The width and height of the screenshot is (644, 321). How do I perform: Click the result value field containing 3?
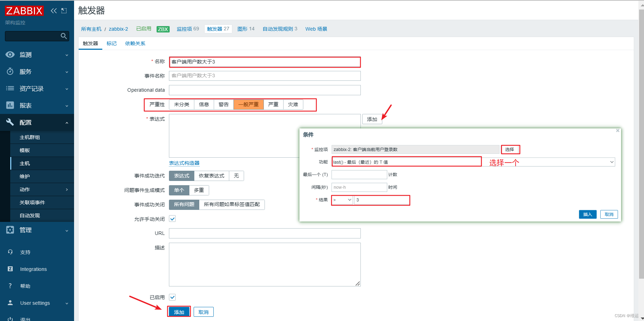[x=382, y=200]
